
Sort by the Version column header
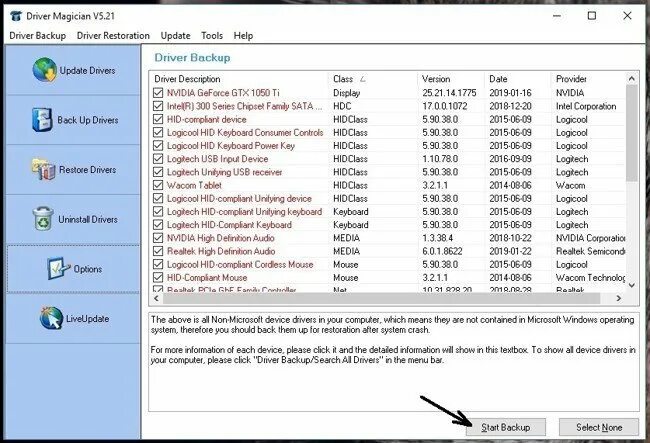click(x=451, y=79)
